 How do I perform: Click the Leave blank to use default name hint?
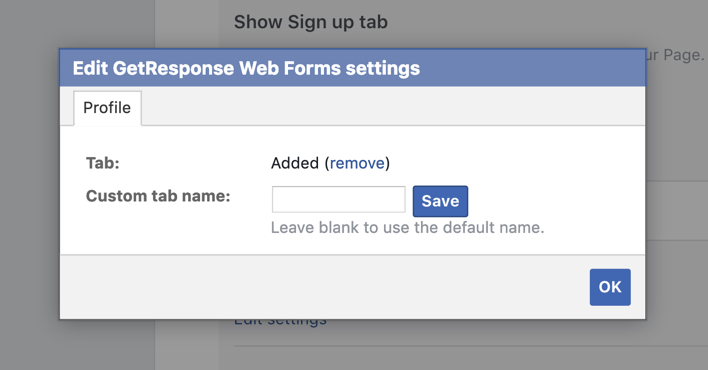coord(407,227)
